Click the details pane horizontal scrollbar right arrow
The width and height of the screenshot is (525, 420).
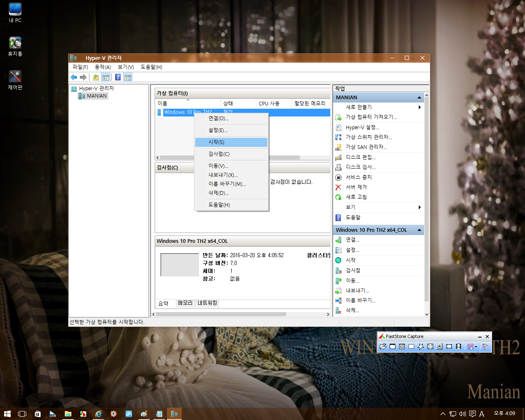(328, 315)
